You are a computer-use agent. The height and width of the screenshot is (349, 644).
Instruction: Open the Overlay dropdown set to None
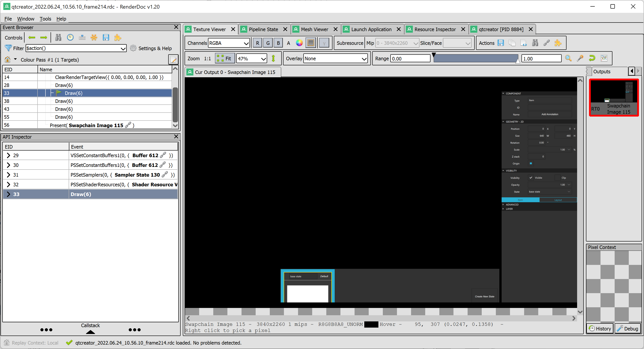(336, 58)
